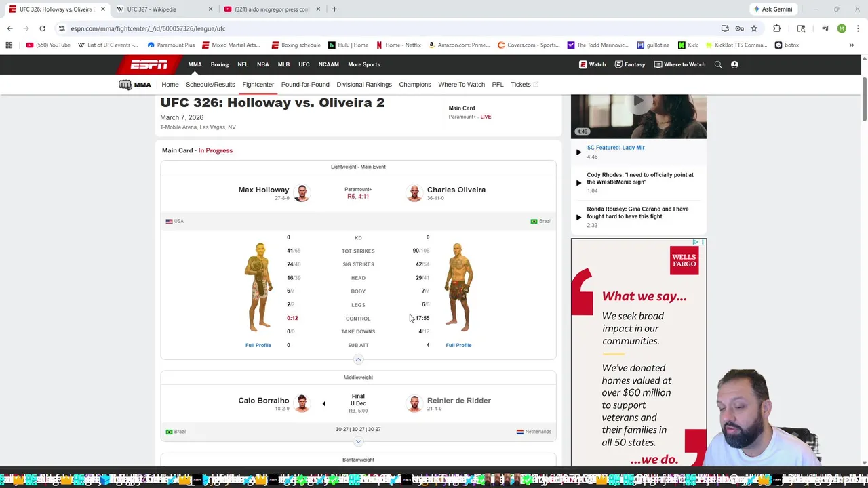This screenshot has width=868, height=488.
Task: Play the Cody Rhodes WrestleMania video
Action: click(578, 182)
